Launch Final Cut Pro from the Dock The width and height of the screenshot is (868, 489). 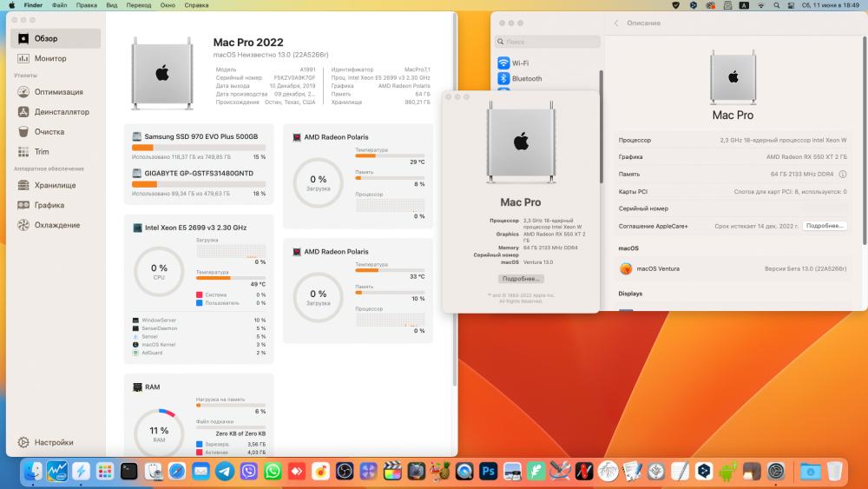392,472
